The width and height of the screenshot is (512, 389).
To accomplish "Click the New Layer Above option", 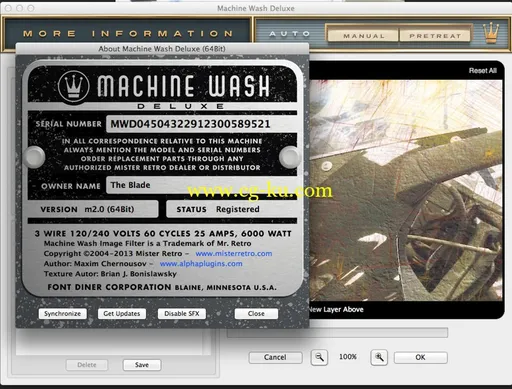I will (x=336, y=310).
